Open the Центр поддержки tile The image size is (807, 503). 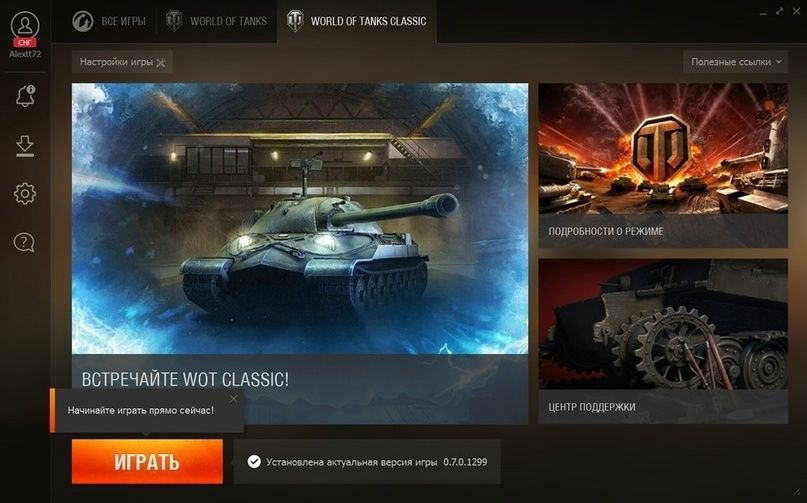663,341
